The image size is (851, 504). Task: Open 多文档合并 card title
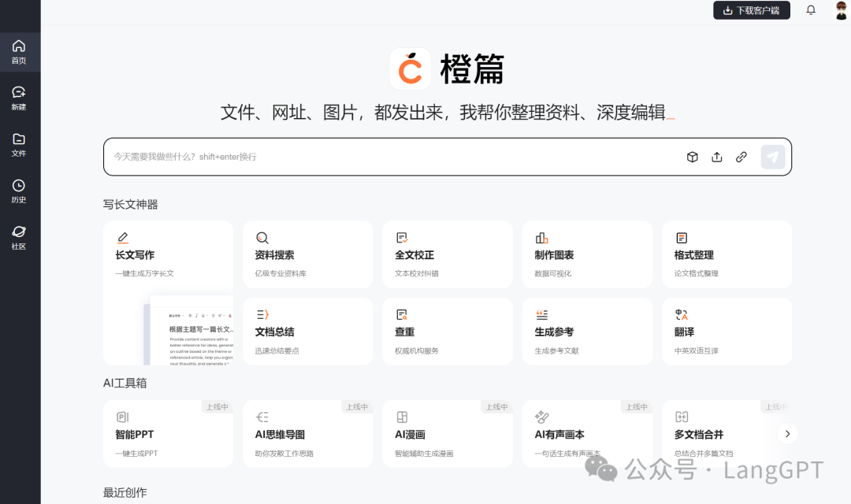(x=699, y=435)
